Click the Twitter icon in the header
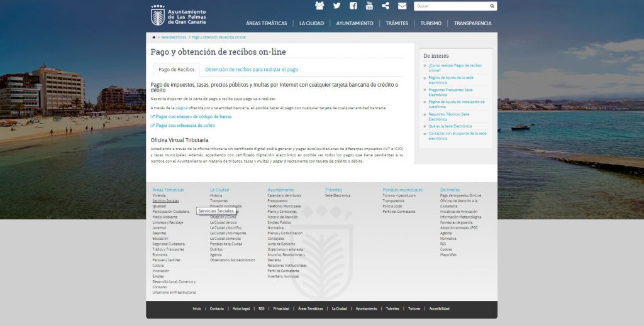The width and height of the screenshot is (644, 326). click(x=336, y=6)
